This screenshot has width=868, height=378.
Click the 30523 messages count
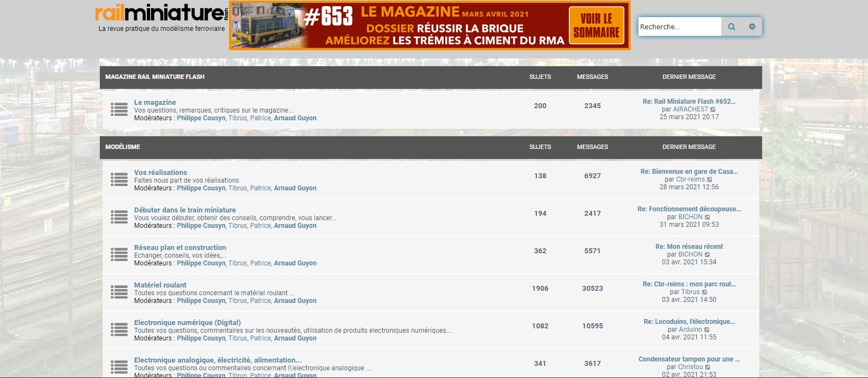click(x=593, y=289)
